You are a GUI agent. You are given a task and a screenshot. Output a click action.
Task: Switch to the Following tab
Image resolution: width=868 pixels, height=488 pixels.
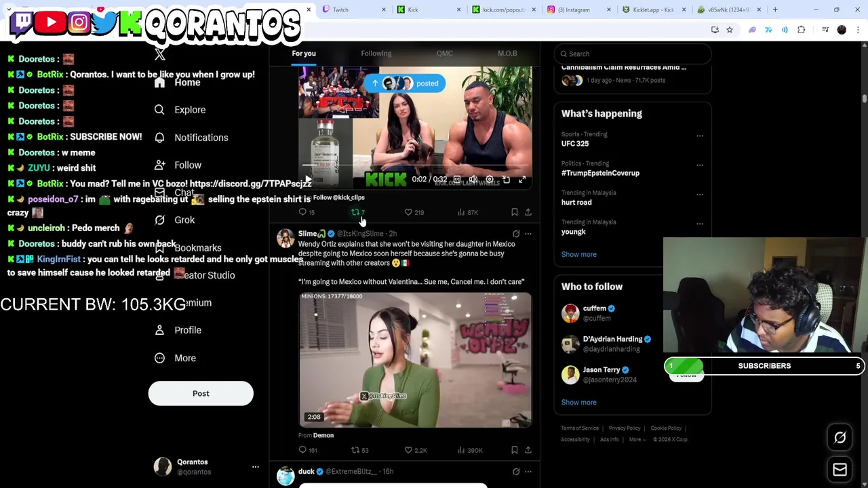[x=376, y=54]
